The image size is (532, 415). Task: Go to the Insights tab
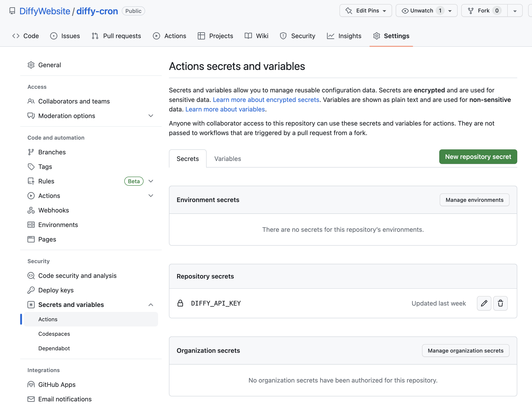pyautogui.click(x=344, y=36)
